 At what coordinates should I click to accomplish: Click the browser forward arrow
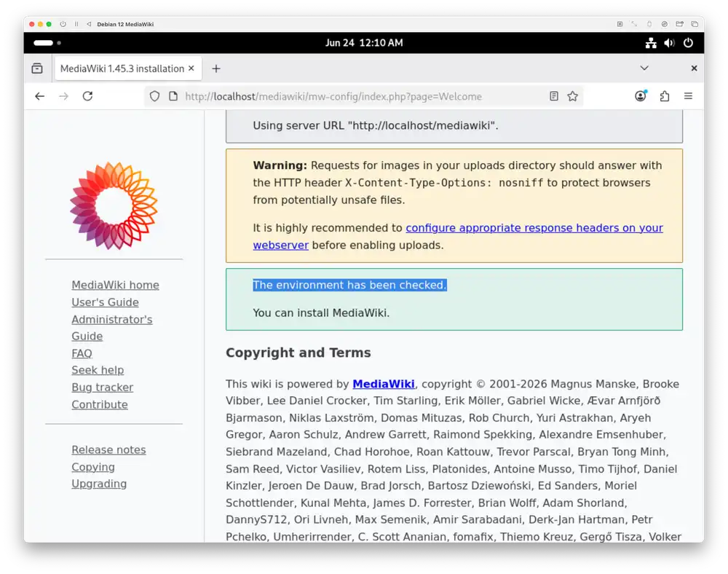click(63, 96)
